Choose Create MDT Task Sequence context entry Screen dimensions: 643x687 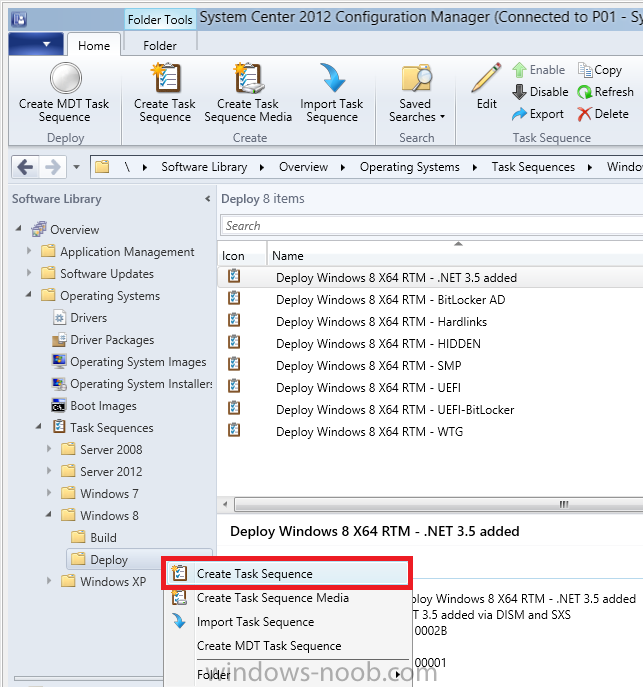click(x=287, y=646)
